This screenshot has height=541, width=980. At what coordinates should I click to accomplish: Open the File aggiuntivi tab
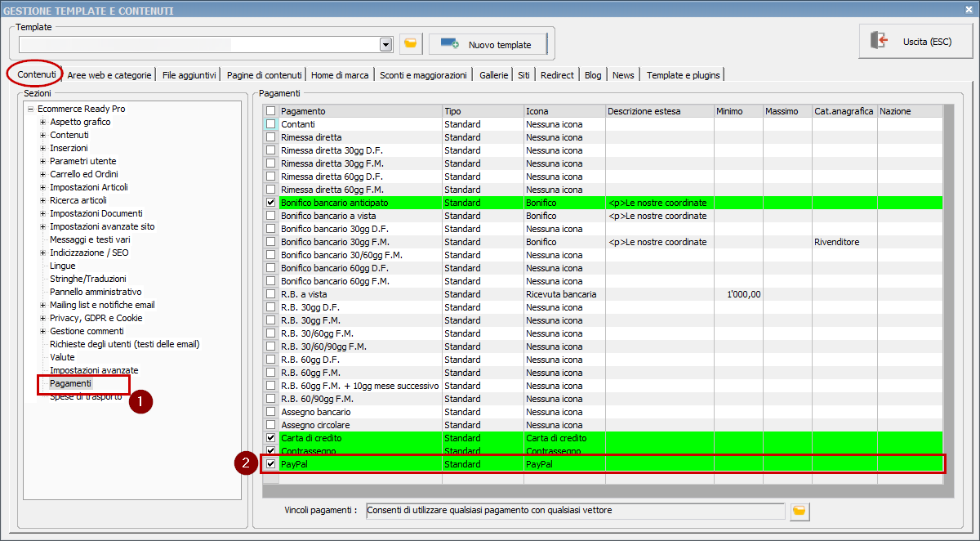(189, 75)
